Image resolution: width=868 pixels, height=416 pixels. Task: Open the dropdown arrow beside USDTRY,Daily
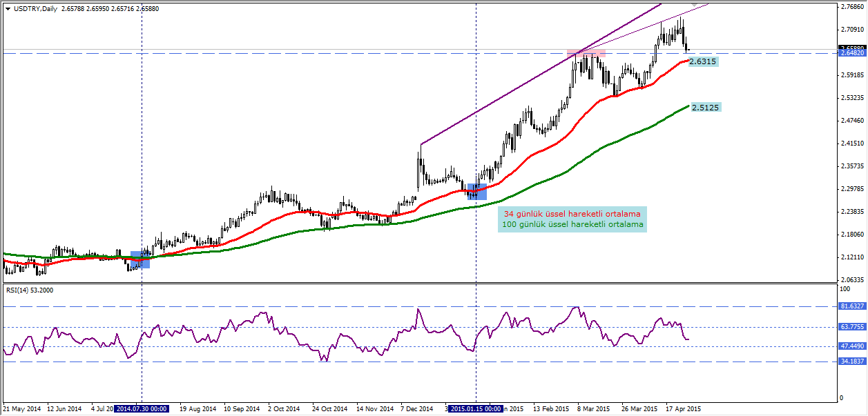click(x=8, y=8)
